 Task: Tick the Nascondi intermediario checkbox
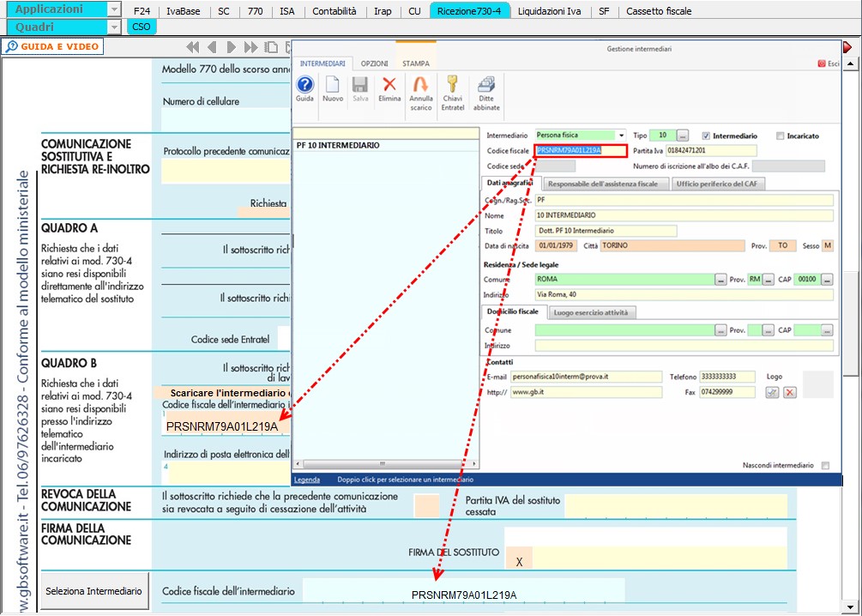coord(825,466)
